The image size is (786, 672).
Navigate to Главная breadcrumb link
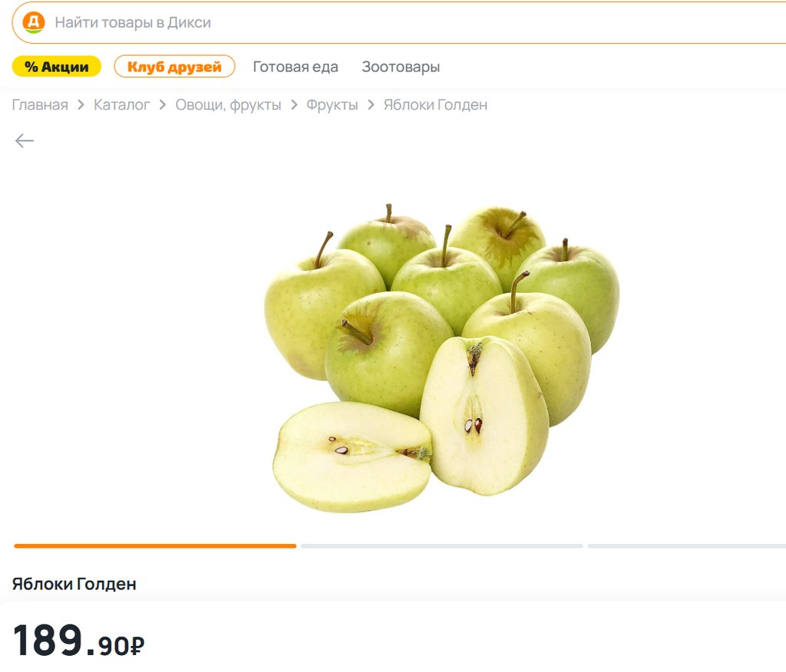40,105
